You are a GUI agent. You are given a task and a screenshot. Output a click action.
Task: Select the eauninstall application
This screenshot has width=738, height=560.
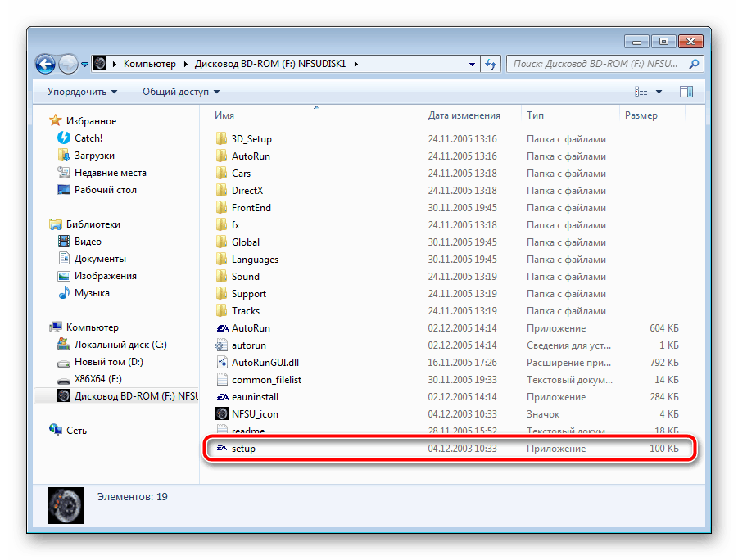coord(255,397)
